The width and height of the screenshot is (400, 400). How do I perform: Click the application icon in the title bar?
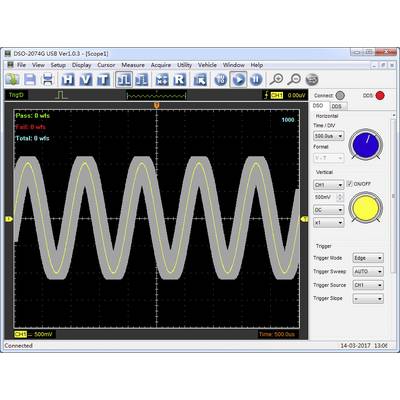[7, 53]
